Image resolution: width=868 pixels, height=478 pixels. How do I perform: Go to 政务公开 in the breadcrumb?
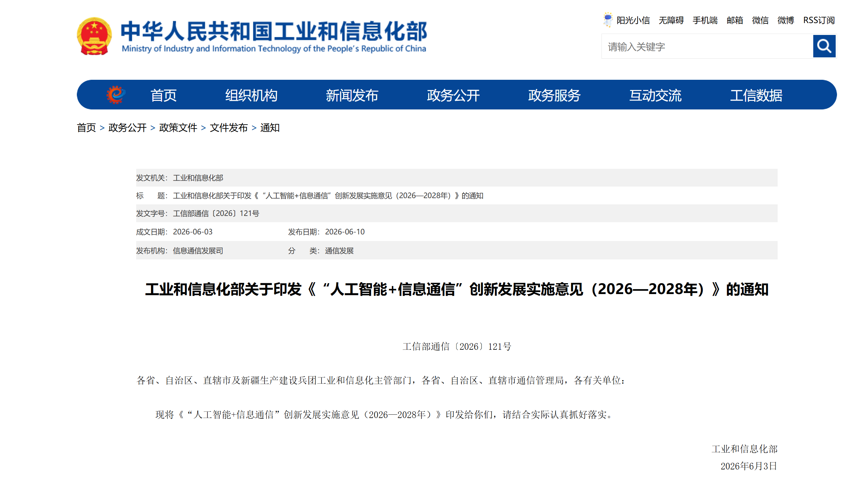(x=127, y=128)
